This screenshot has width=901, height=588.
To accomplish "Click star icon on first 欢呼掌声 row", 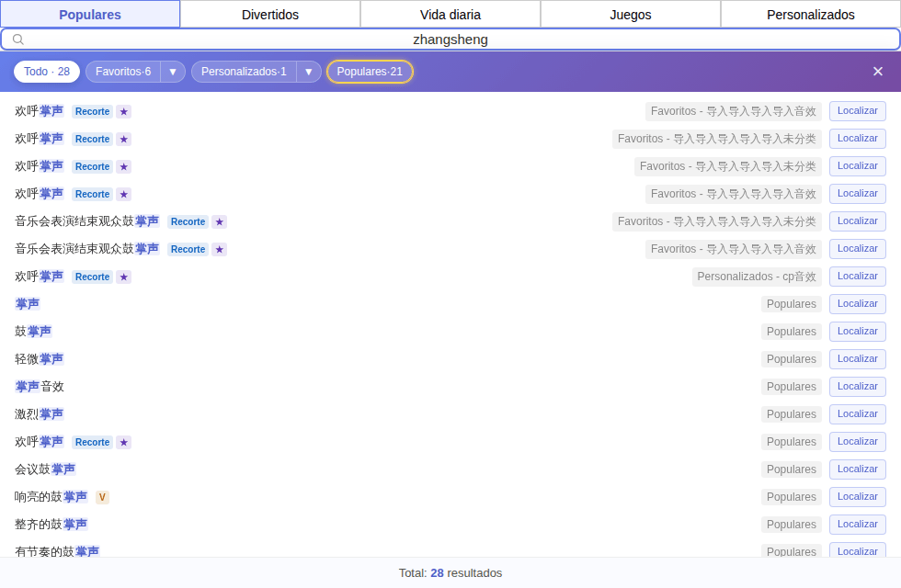I will coord(123,111).
